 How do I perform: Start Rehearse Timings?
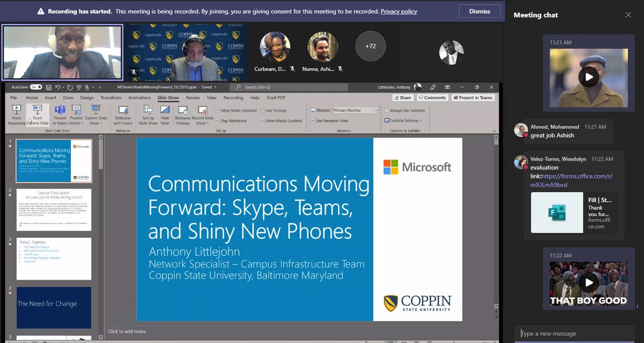[x=182, y=115]
